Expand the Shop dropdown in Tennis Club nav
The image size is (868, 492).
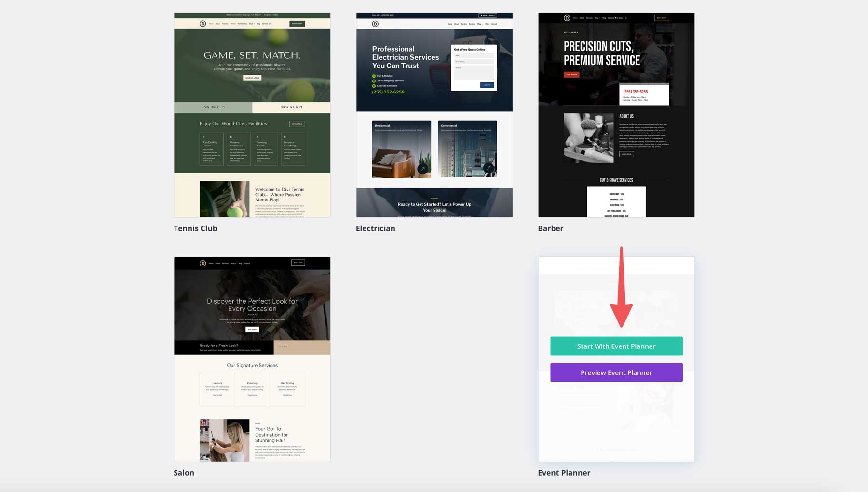point(252,23)
